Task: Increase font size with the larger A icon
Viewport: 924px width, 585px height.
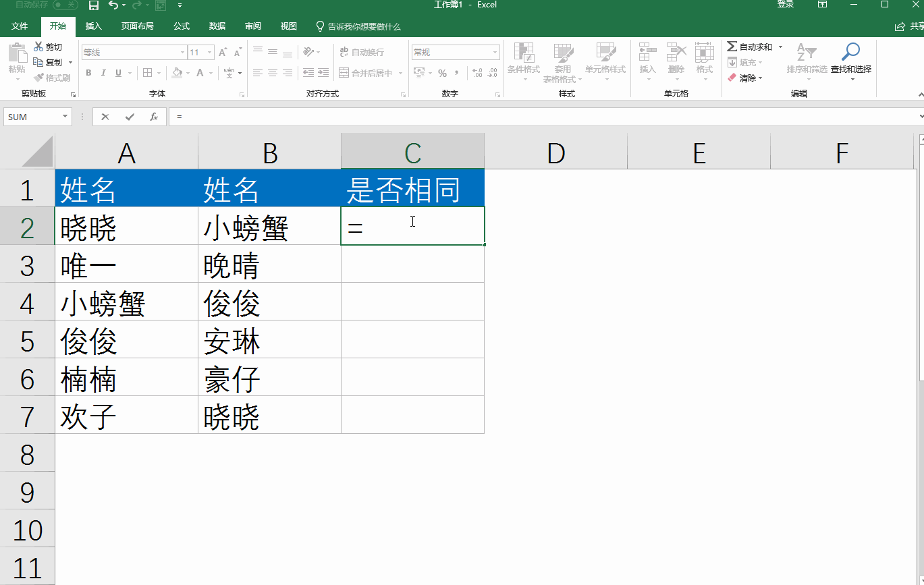Action: (223, 52)
